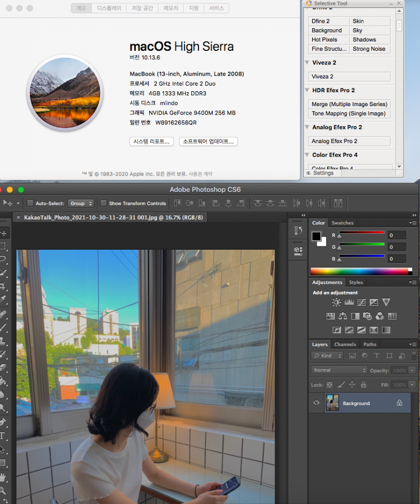Add an Exposure adjustment
Screen dimensions: 420x504
[374, 302]
